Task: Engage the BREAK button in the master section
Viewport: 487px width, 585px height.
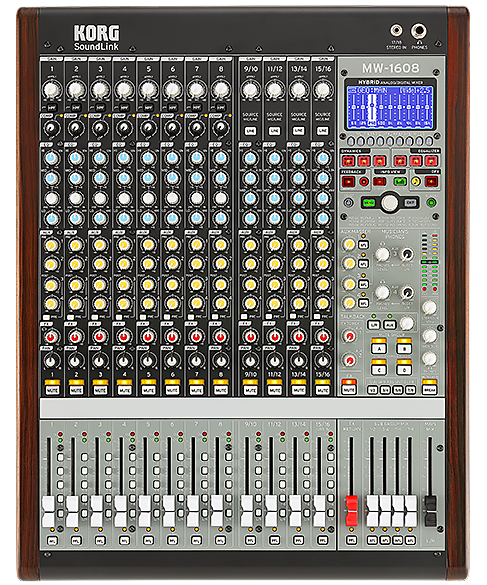Action: pos(429,390)
